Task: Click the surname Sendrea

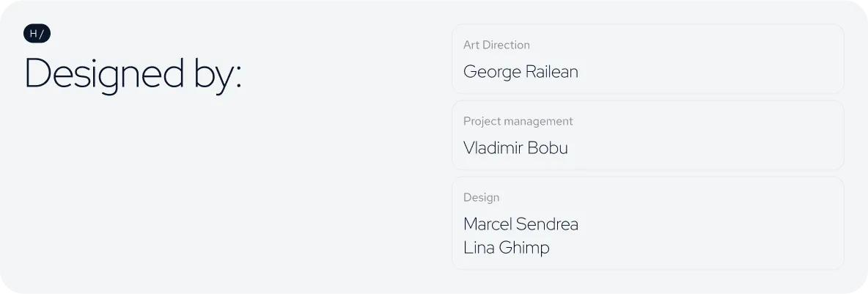Action: pyautogui.click(x=547, y=224)
